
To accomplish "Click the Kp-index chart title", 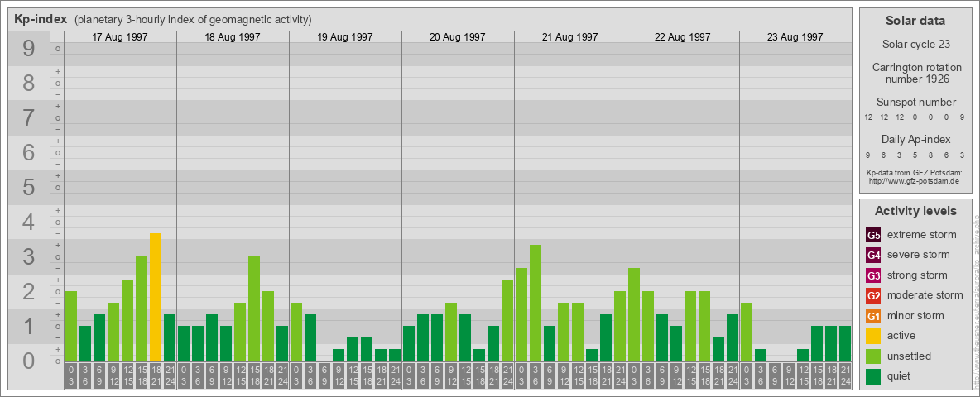I will coord(40,19).
